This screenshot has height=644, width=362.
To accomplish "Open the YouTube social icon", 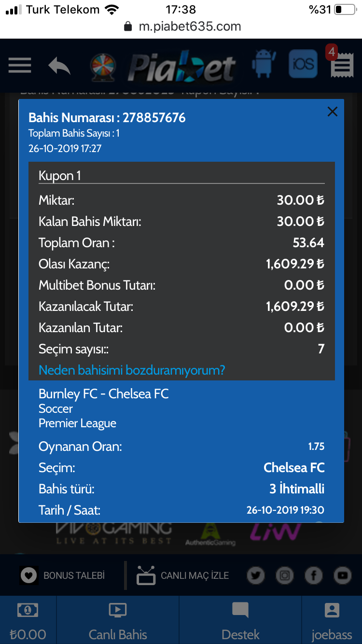I will (343, 575).
